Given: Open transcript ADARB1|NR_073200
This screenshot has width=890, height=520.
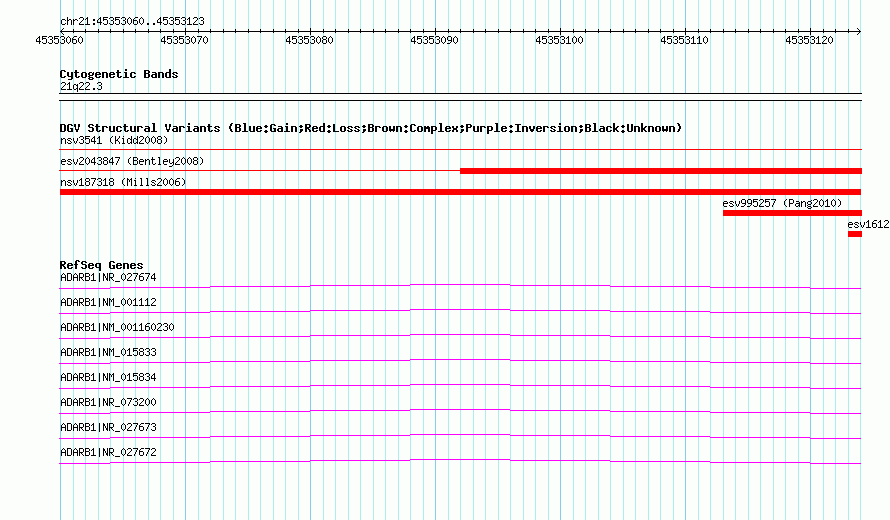Looking at the screenshot, I should pyautogui.click(x=108, y=402).
